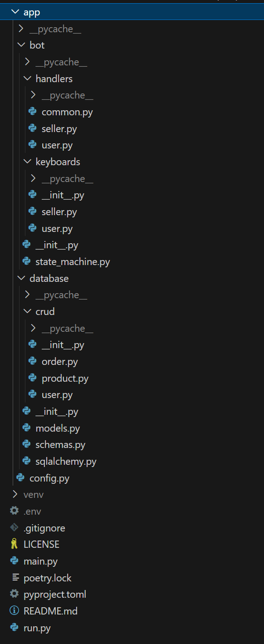
Task: Click the gear icon beside .env
Action: [x=15, y=511]
